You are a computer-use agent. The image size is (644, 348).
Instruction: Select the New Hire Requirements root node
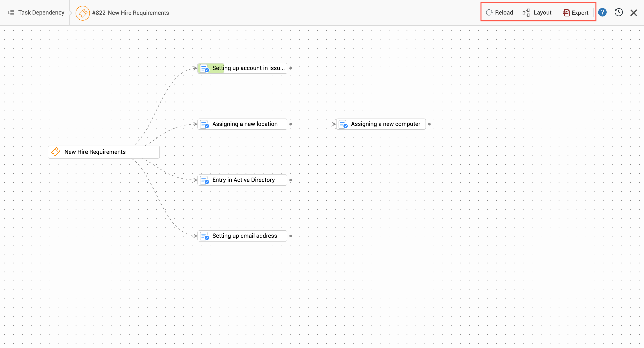click(x=104, y=152)
